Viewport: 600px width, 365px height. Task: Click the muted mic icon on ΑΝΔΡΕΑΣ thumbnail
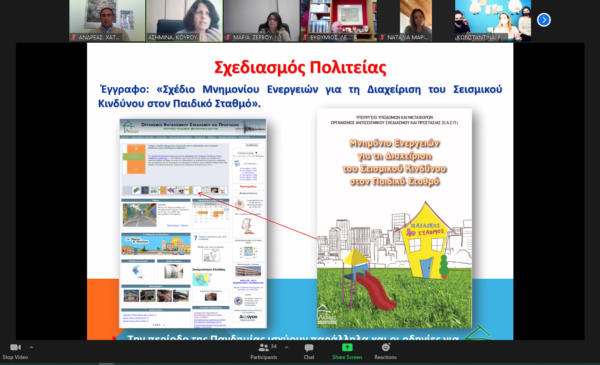(73, 37)
